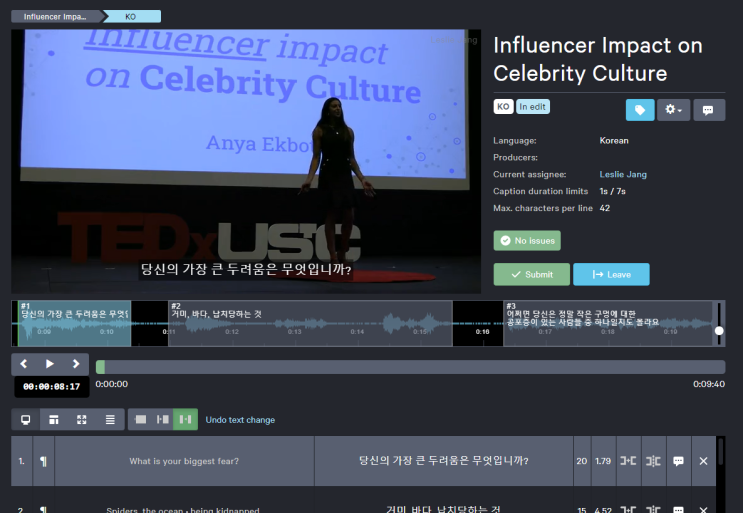Click the timecode field 00:00:08:17
Viewport: 743px width, 513px height.
click(52, 387)
